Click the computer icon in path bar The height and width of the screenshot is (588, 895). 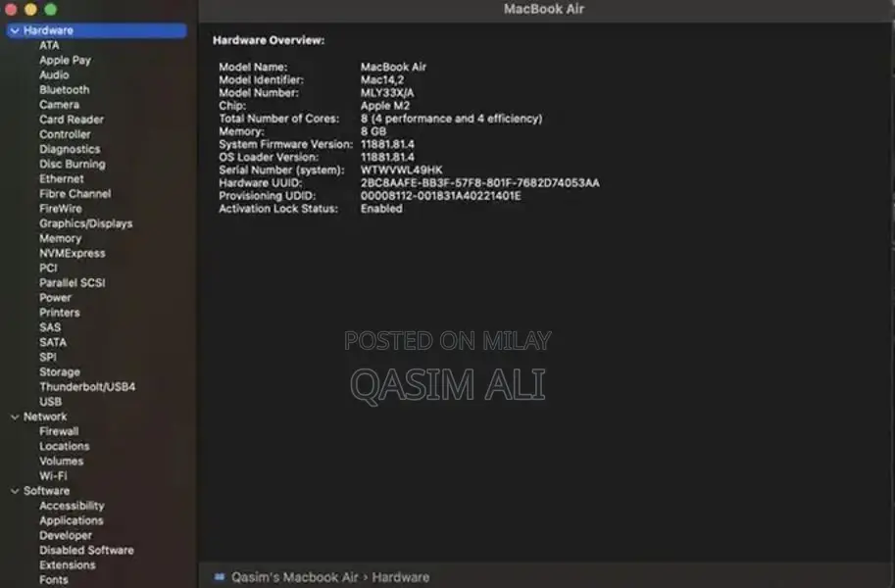tap(220, 577)
